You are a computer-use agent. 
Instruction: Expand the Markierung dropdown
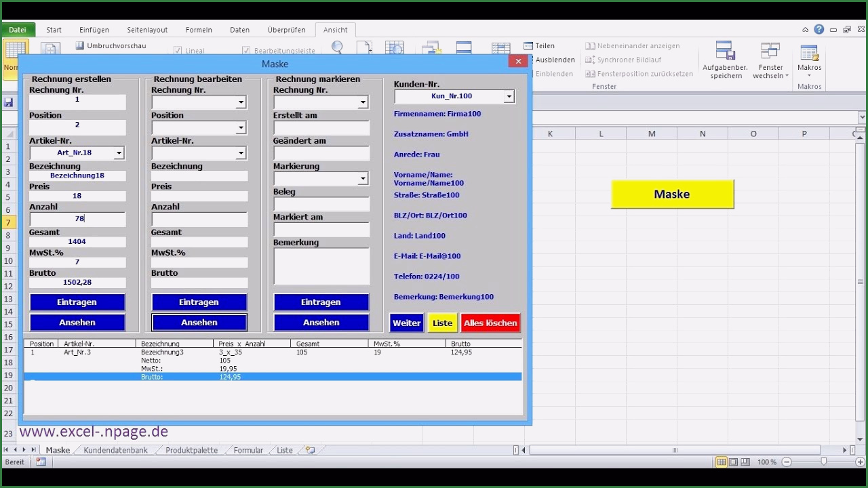(363, 179)
